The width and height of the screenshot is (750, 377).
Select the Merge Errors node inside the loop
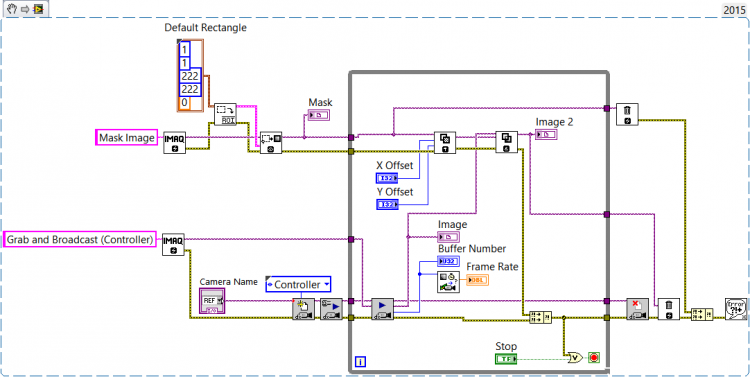[x=540, y=317]
